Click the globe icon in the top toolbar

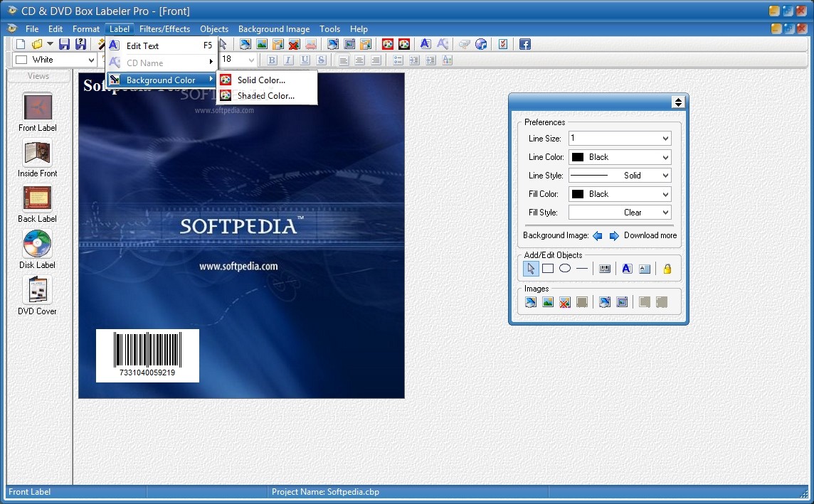(x=481, y=44)
